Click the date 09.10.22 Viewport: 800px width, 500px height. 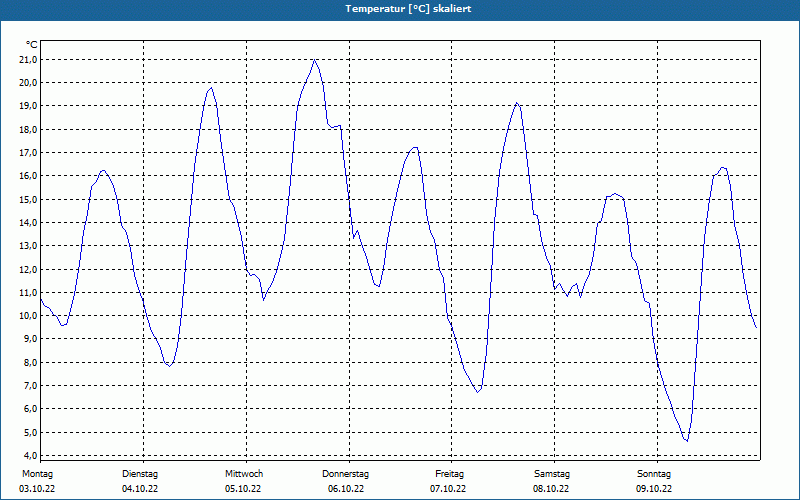[x=654, y=489]
